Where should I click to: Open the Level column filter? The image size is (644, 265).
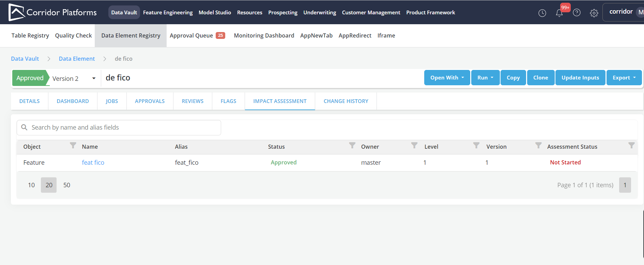click(476, 146)
